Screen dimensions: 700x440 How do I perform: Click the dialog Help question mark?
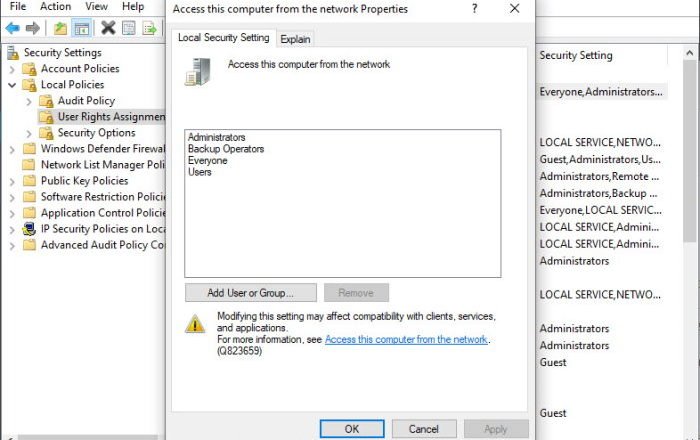(x=473, y=8)
